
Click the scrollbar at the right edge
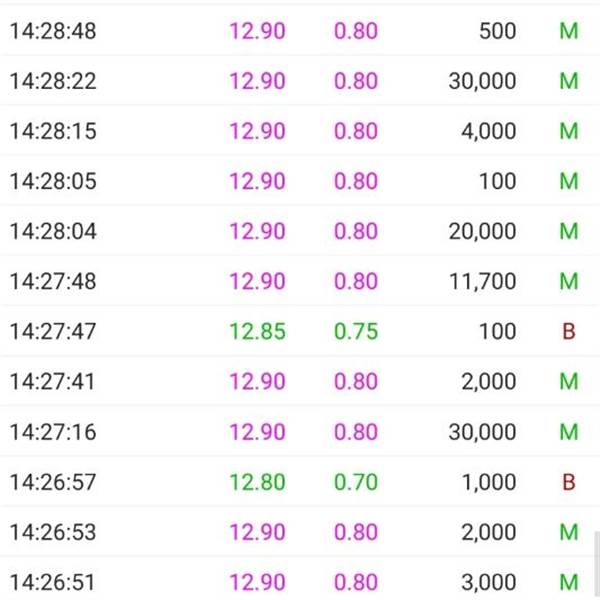click(x=597, y=566)
